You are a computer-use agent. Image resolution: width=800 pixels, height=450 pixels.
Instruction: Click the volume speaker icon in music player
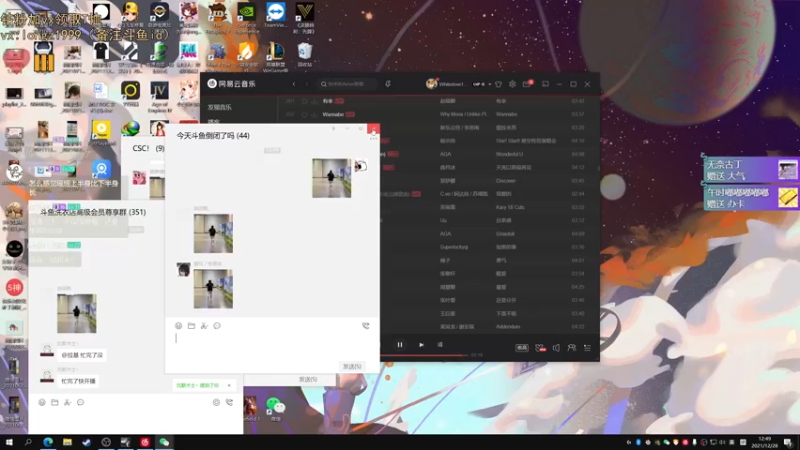coord(556,348)
